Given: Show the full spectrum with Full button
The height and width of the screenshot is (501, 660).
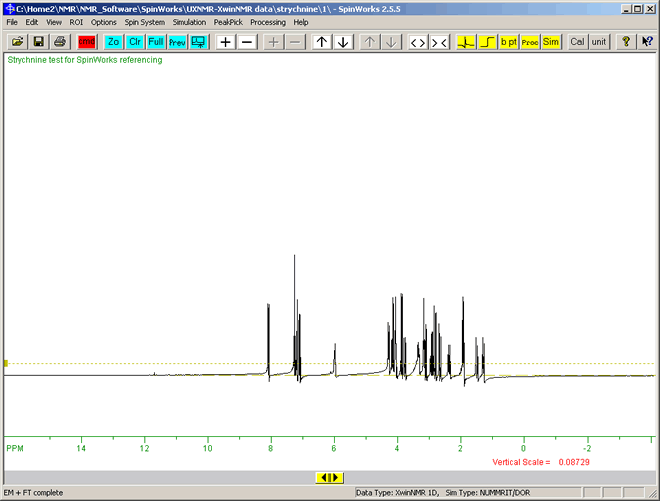Looking at the screenshot, I should tap(156, 42).
